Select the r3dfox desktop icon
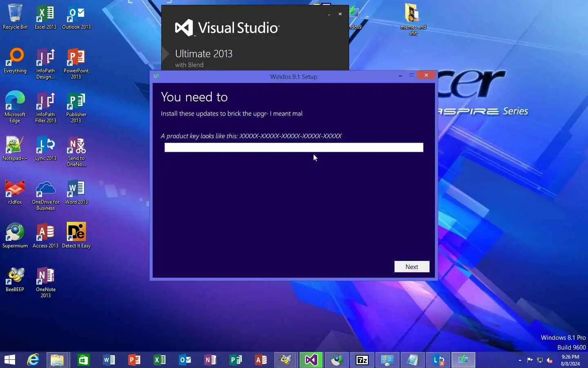This screenshot has height=368, width=588. coord(15,192)
